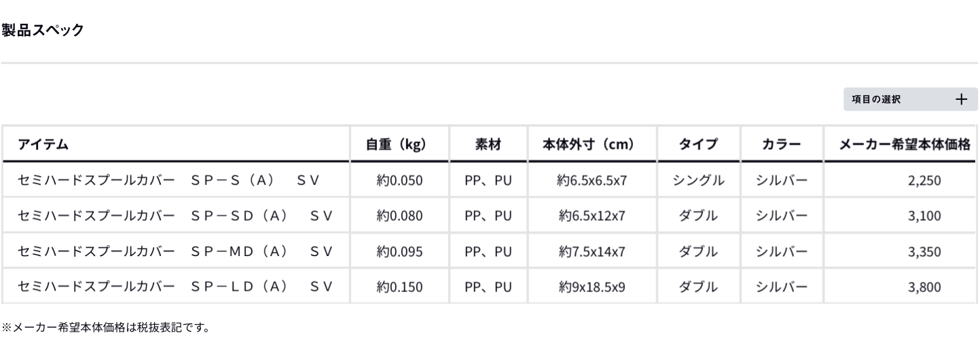Viewport: 980px width, 341px height.
Task: Click the タイプ column header
Action: point(697,144)
